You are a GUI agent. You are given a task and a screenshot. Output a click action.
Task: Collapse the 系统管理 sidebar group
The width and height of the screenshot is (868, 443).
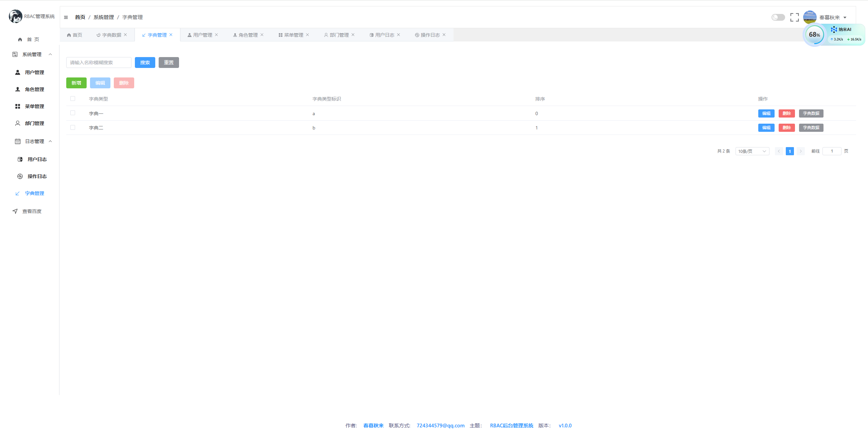coord(50,54)
